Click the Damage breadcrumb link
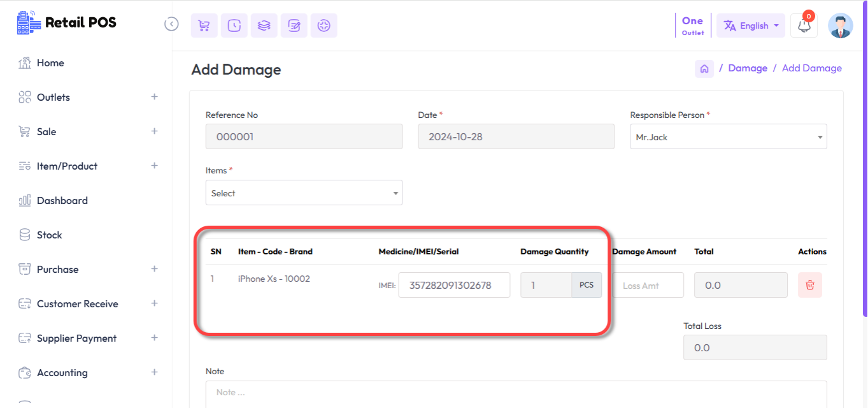 [x=747, y=68]
